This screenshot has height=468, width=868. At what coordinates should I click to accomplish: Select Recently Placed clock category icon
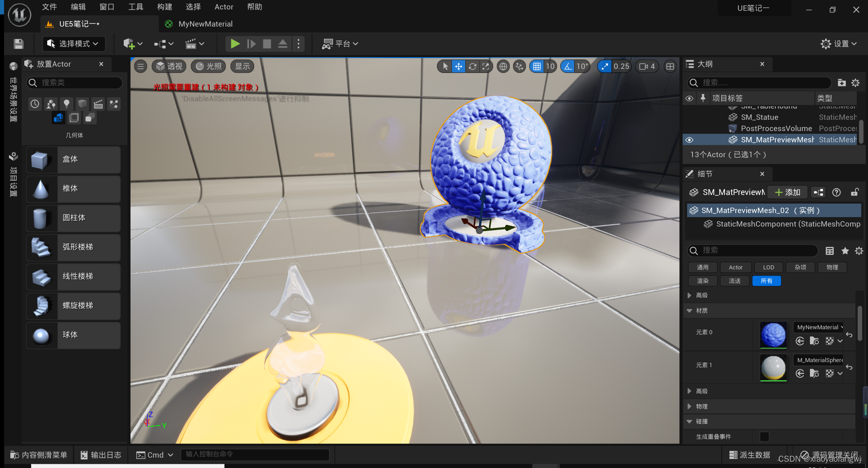[x=35, y=104]
